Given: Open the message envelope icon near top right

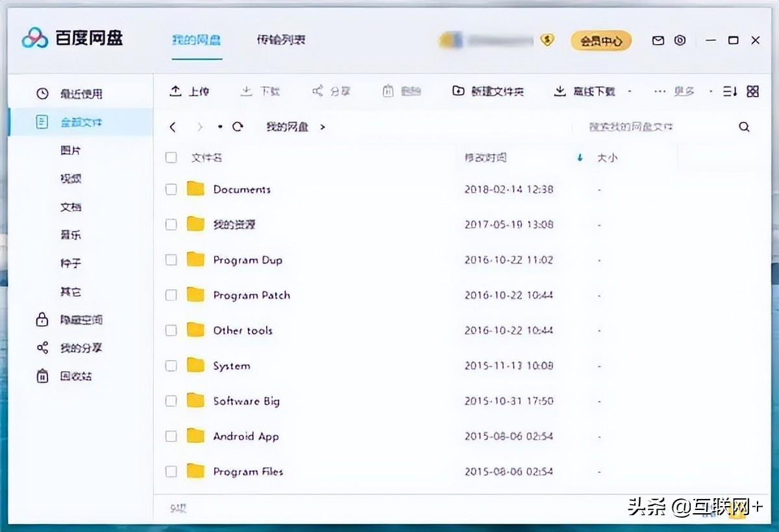Looking at the screenshot, I should click(658, 40).
